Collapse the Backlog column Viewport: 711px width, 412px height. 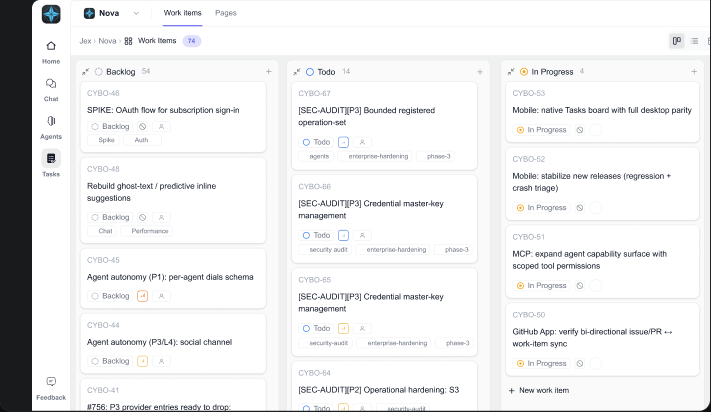pos(85,72)
